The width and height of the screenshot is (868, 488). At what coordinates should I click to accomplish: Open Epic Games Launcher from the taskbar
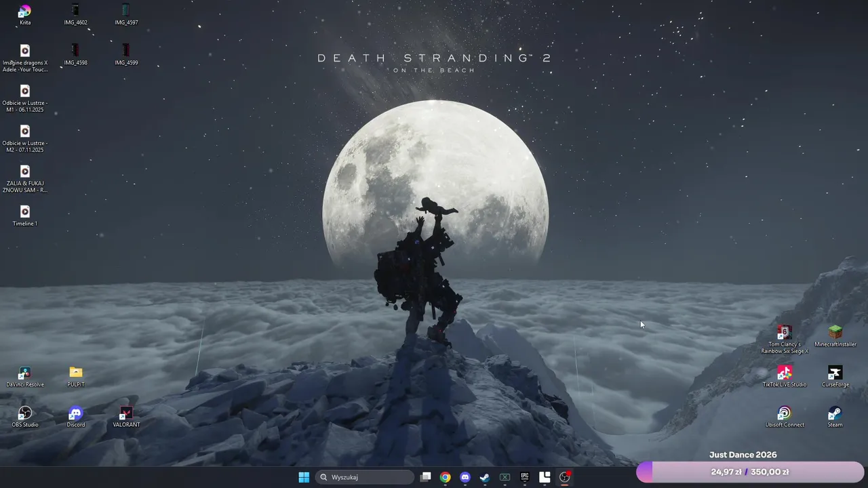(525, 477)
